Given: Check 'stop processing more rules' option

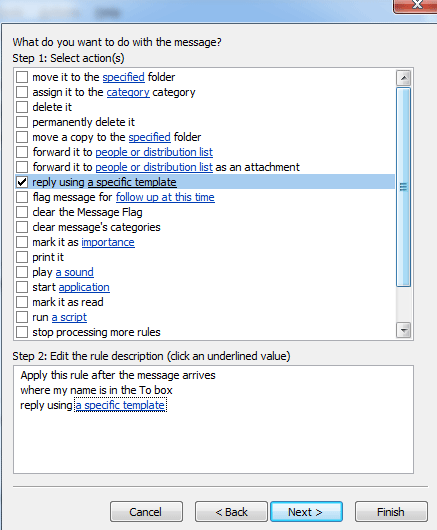Looking at the screenshot, I should 22,332.
